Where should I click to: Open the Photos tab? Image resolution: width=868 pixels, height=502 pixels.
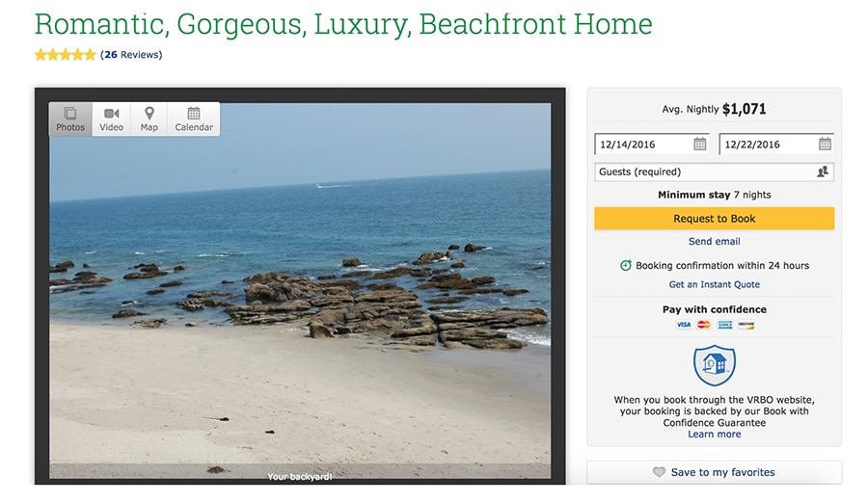pos(70,119)
